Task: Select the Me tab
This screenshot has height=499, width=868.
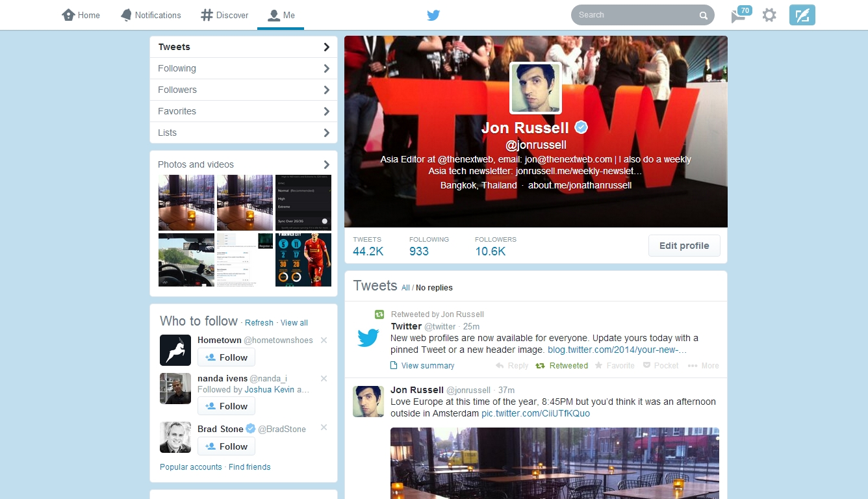Action: [x=281, y=15]
